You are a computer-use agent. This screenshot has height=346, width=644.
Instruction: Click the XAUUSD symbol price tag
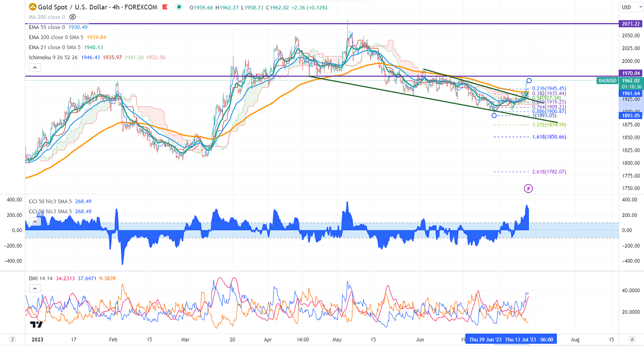pyautogui.click(x=607, y=81)
